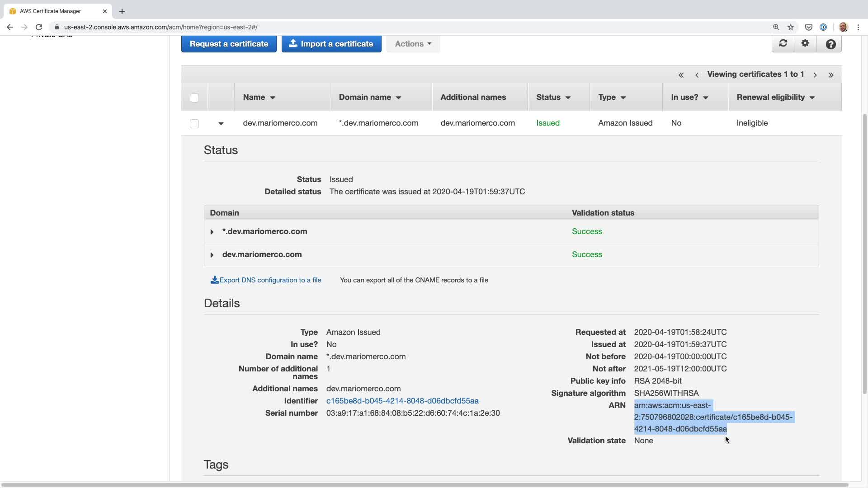Sort by the Domain name column header

[370, 97]
